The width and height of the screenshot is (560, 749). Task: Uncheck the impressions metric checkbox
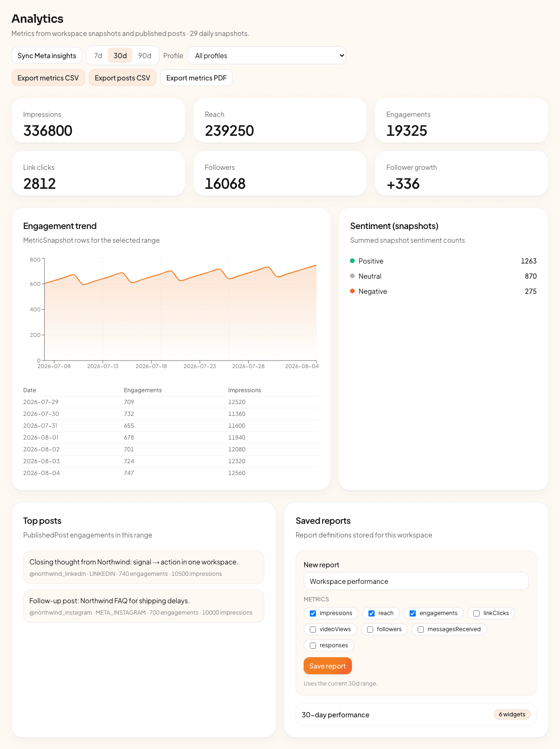[x=313, y=613]
